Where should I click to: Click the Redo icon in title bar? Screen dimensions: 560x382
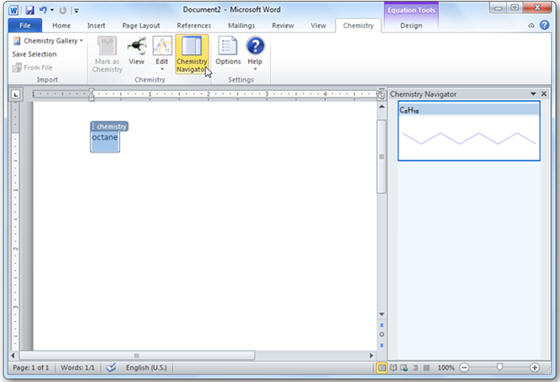click(x=63, y=10)
